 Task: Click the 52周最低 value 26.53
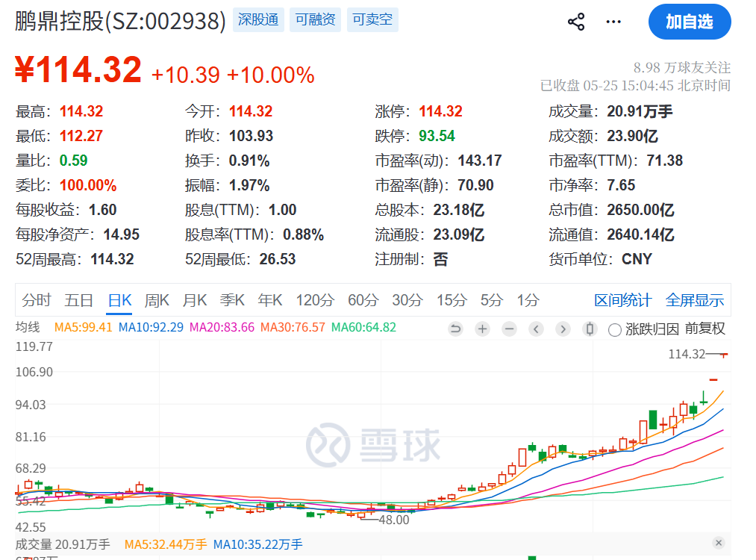pos(277,259)
